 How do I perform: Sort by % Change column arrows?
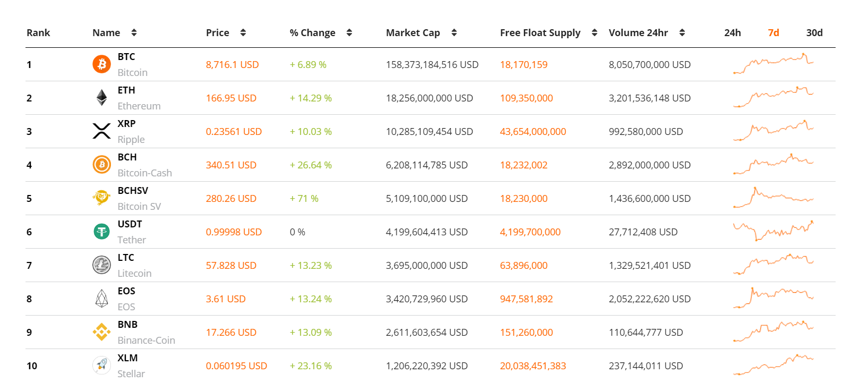349,33
